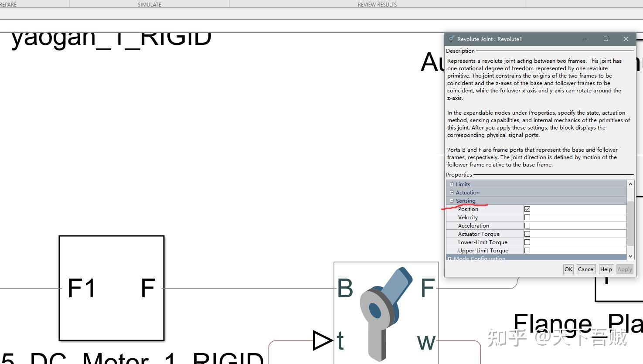Switch to the SIMULATE ribbon tab
643x364 pixels.
click(x=149, y=4)
